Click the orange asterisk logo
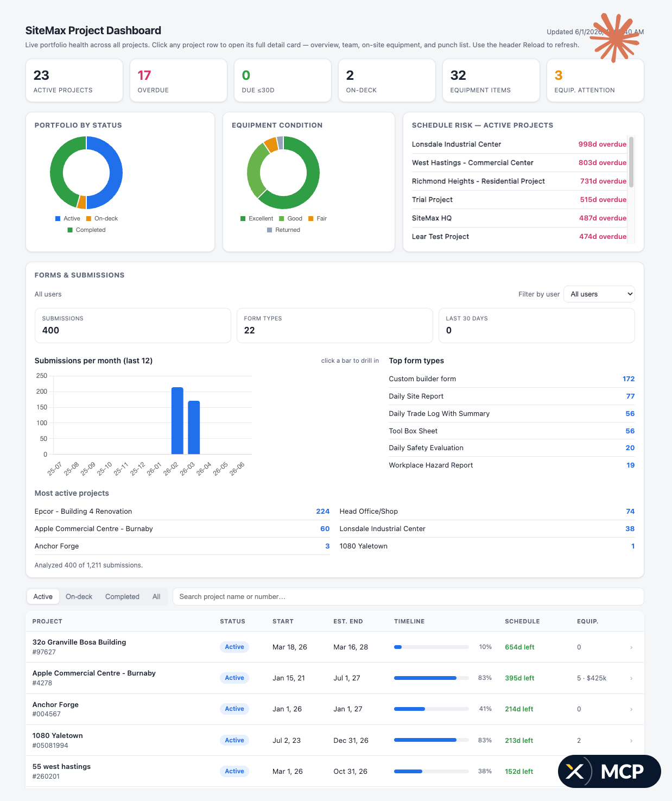 [x=616, y=37]
